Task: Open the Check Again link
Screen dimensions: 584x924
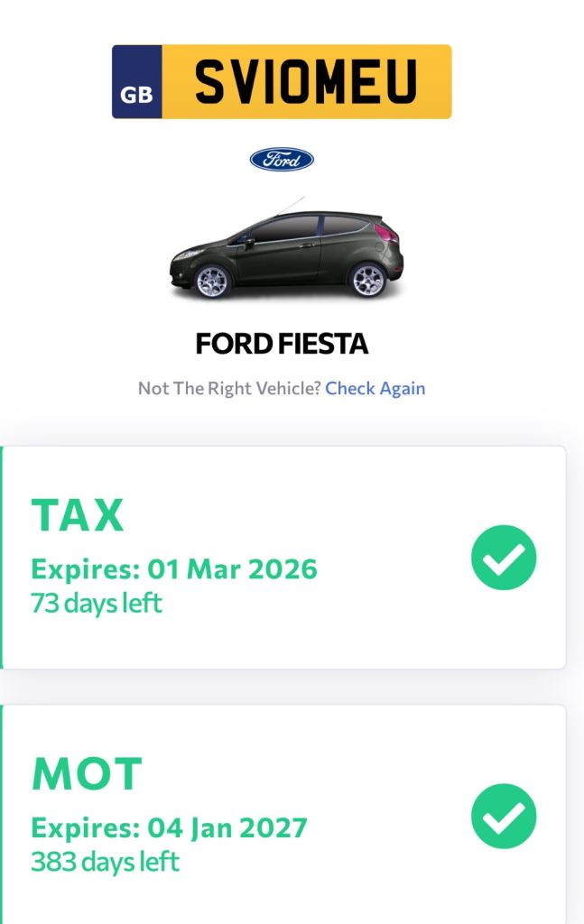Action: tap(378, 388)
